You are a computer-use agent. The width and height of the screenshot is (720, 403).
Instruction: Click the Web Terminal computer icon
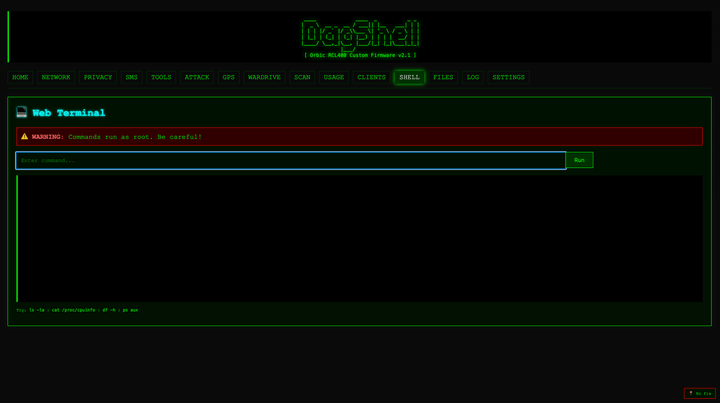pos(21,112)
